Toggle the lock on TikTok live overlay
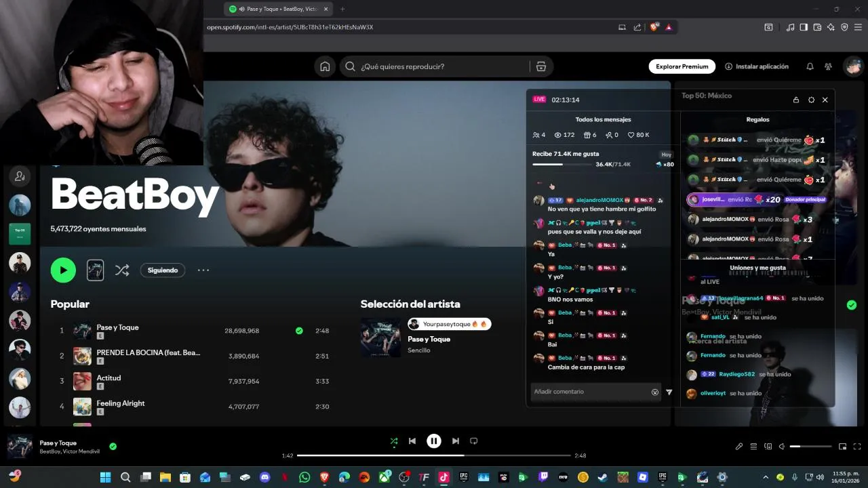Viewport: 868px width, 488px height. [x=796, y=100]
